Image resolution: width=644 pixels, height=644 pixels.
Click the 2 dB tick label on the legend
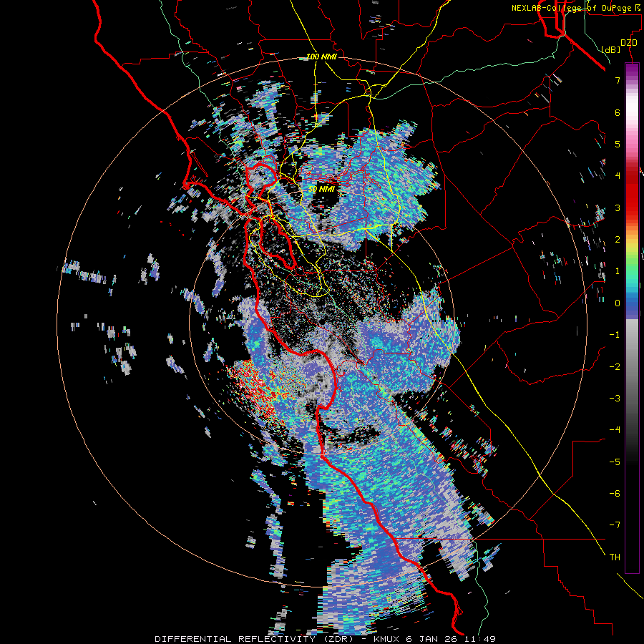[618, 240]
